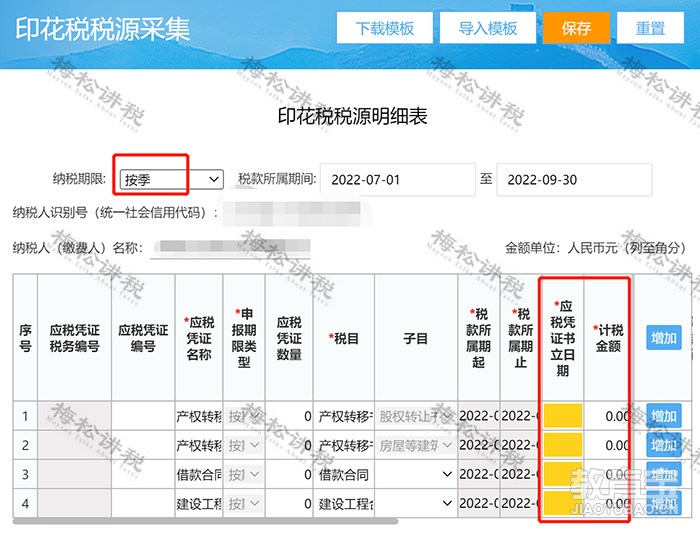700x538 pixels.
Task: Open 房屋等建筑 子目 dropdown in row 2
Action: pyautogui.click(x=415, y=445)
